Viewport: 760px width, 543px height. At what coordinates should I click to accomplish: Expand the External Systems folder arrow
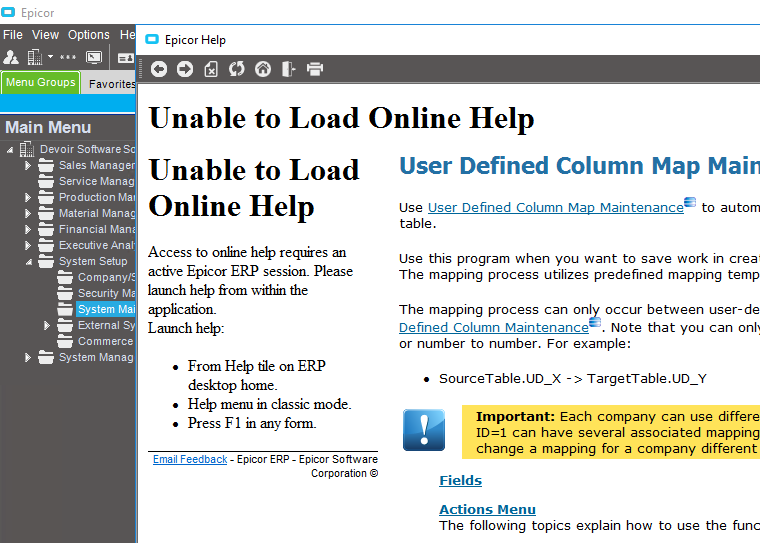point(47,325)
